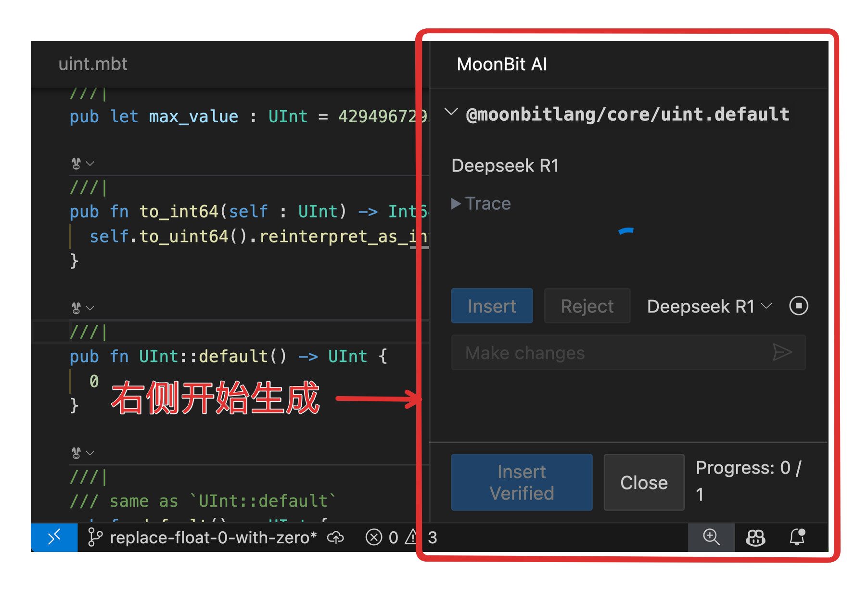The height and width of the screenshot is (590, 868).
Task: Switch to the uint.mbt tab
Action: pyautogui.click(x=93, y=64)
